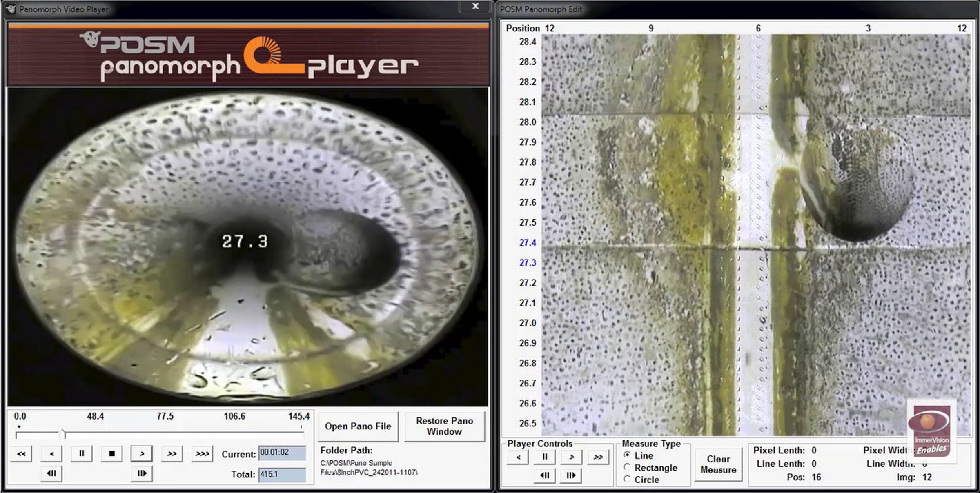Click the fisheye pipe video view
Screen dimensions: 980x493
tap(247, 246)
